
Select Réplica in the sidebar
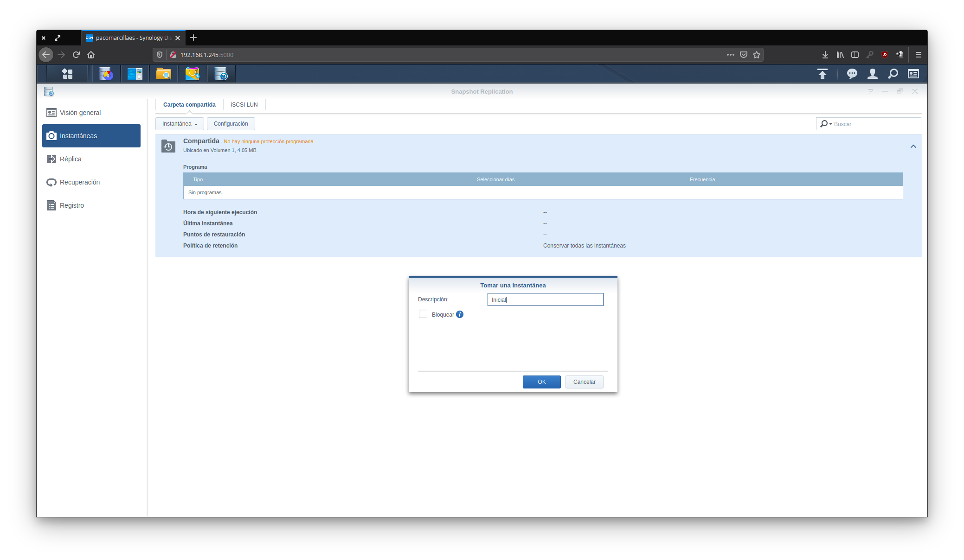pos(71,159)
